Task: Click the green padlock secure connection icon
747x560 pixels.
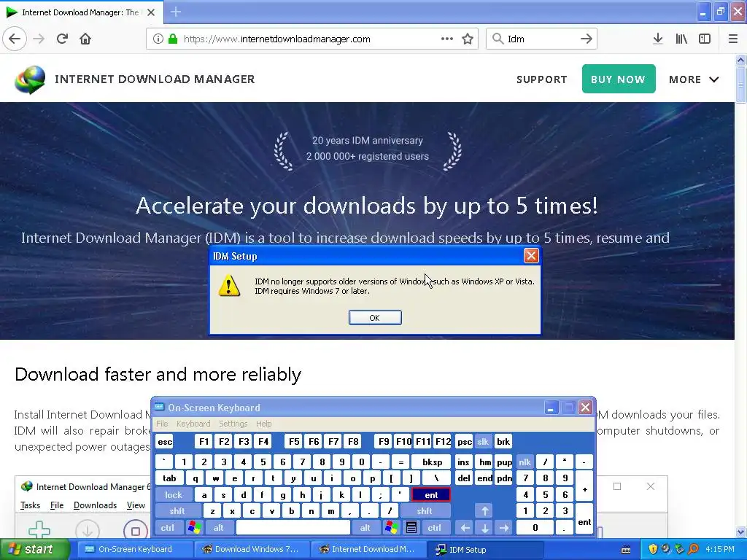Action: pos(172,39)
